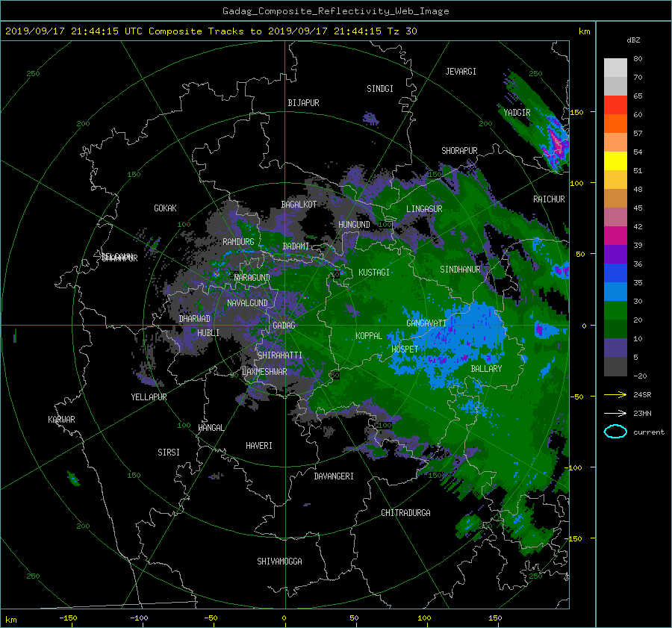672x628 pixels.
Task: Click the dBZ legend heading
Action: pos(633,40)
